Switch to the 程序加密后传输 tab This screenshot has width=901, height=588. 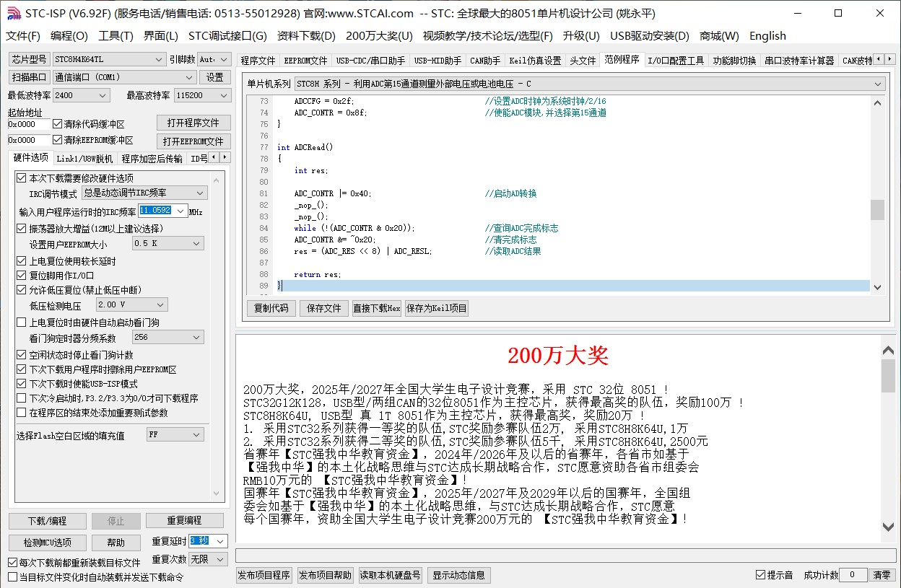(152, 159)
